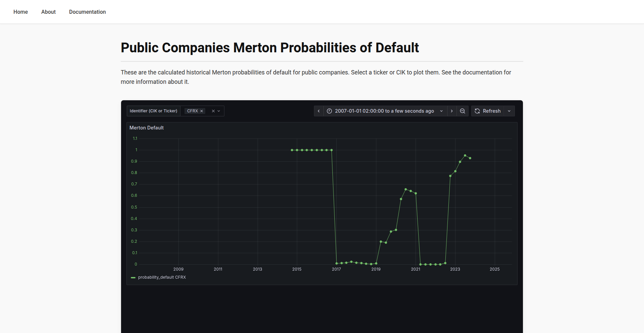Open the auto-refresh interval dropdown
Screen dimensions: 644x333
click(x=509, y=111)
